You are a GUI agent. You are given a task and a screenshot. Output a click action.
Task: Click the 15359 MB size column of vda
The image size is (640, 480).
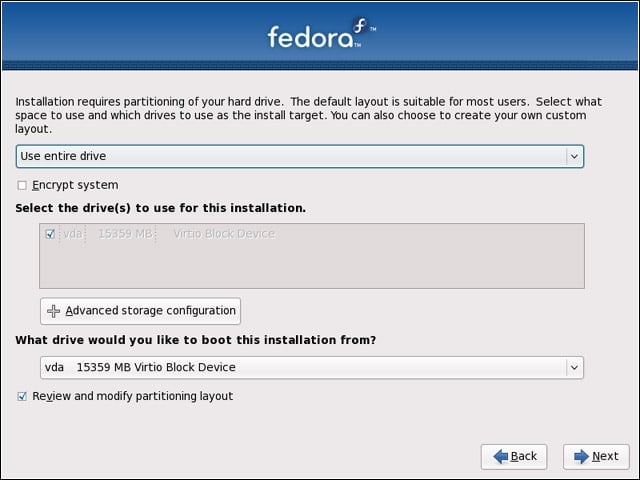(x=125, y=234)
